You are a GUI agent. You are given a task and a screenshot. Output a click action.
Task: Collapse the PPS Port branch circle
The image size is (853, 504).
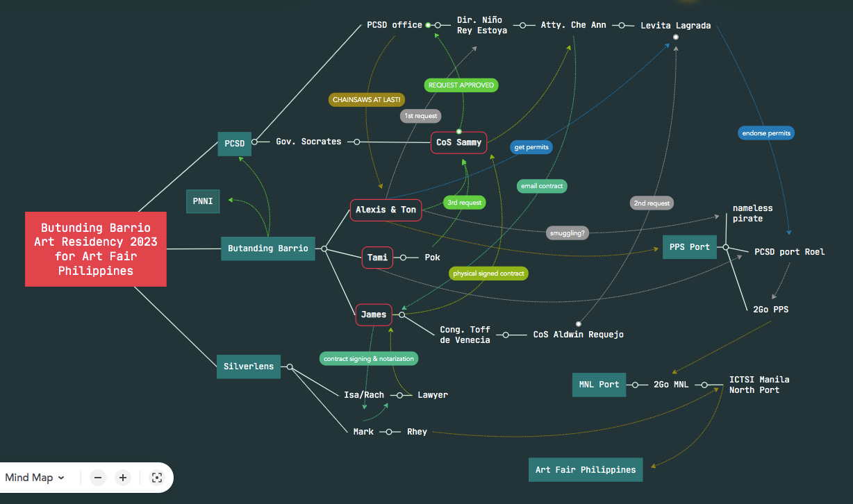pyautogui.click(x=725, y=247)
